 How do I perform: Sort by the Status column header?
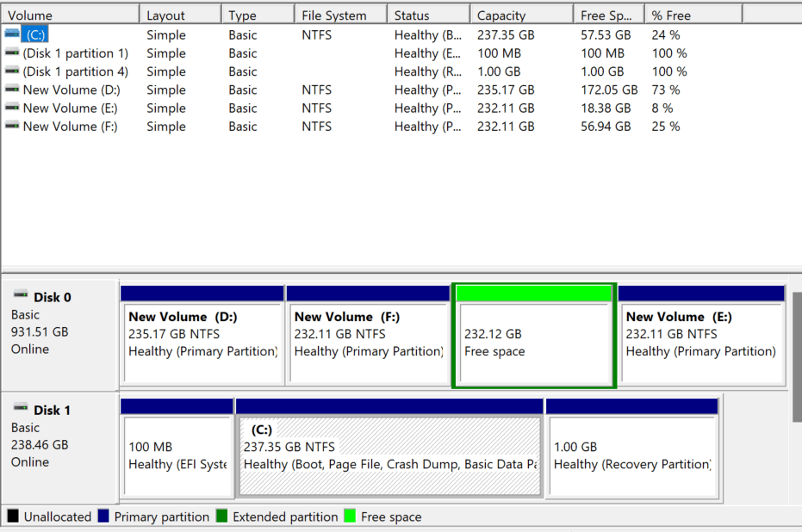click(x=429, y=15)
